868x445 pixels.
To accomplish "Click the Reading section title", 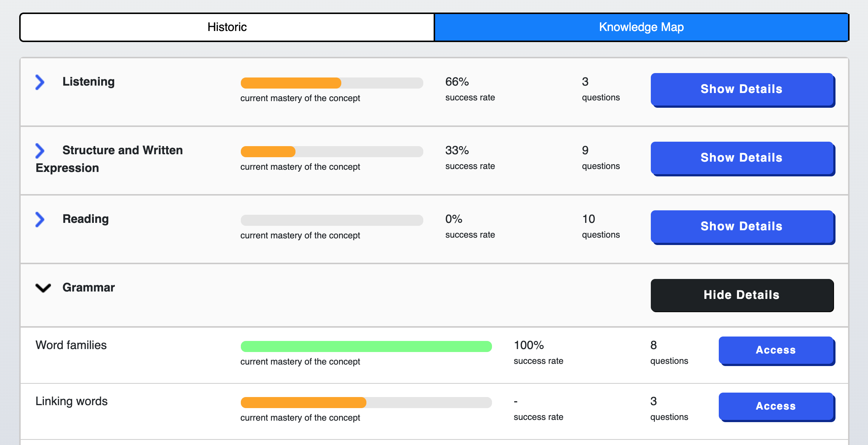I will (86, 219).
